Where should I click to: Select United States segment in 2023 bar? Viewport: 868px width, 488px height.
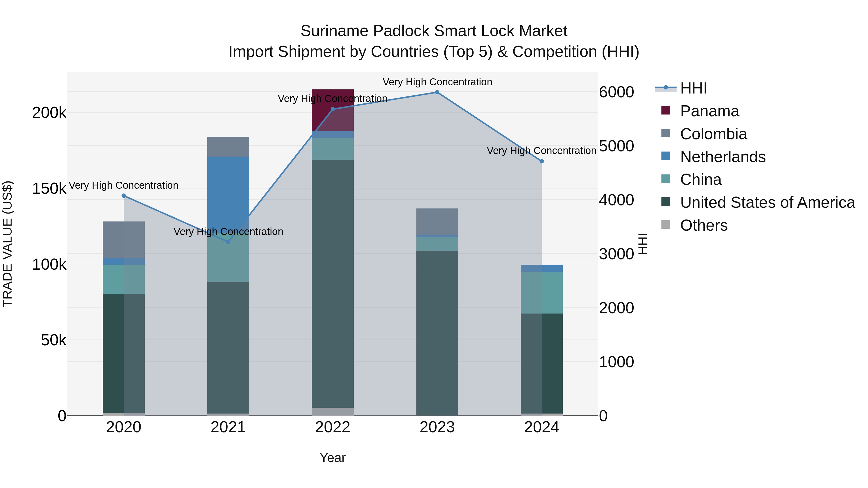coord(437,333)
